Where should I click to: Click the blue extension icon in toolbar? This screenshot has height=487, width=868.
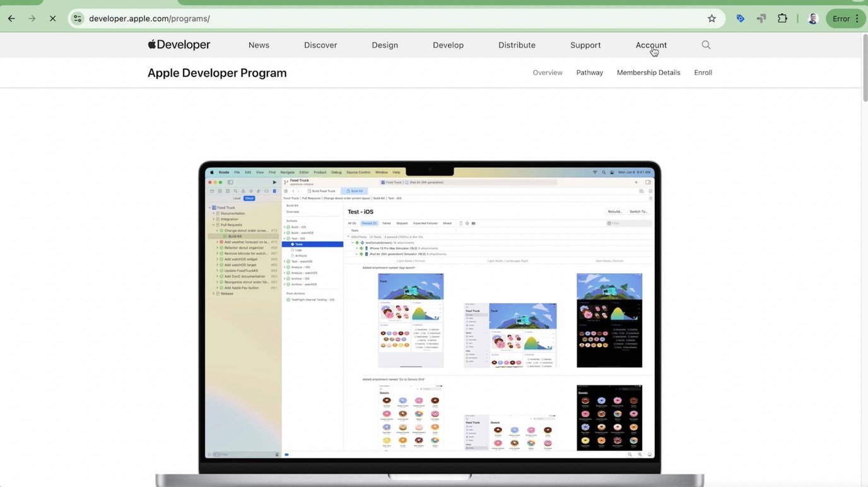pyautogui.click(x=741, y=18)
